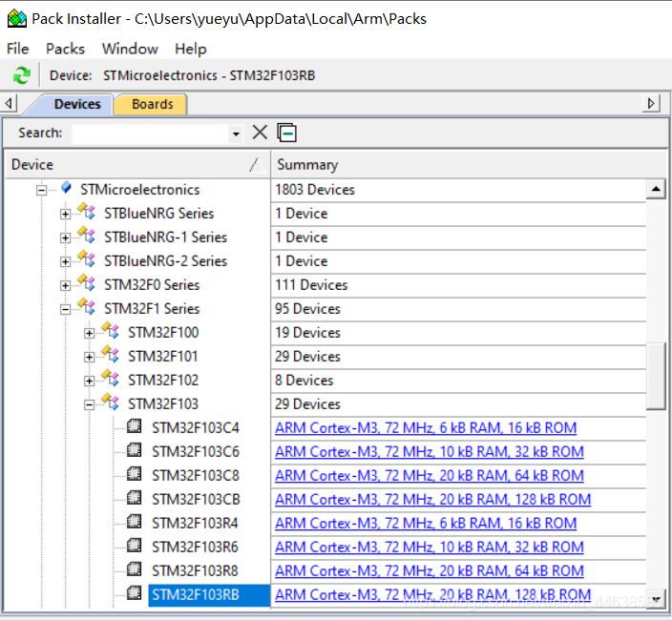Screen dimensions: 672x620
Task: Open the STM32F103RB summary link
Action: click(432, 595)
